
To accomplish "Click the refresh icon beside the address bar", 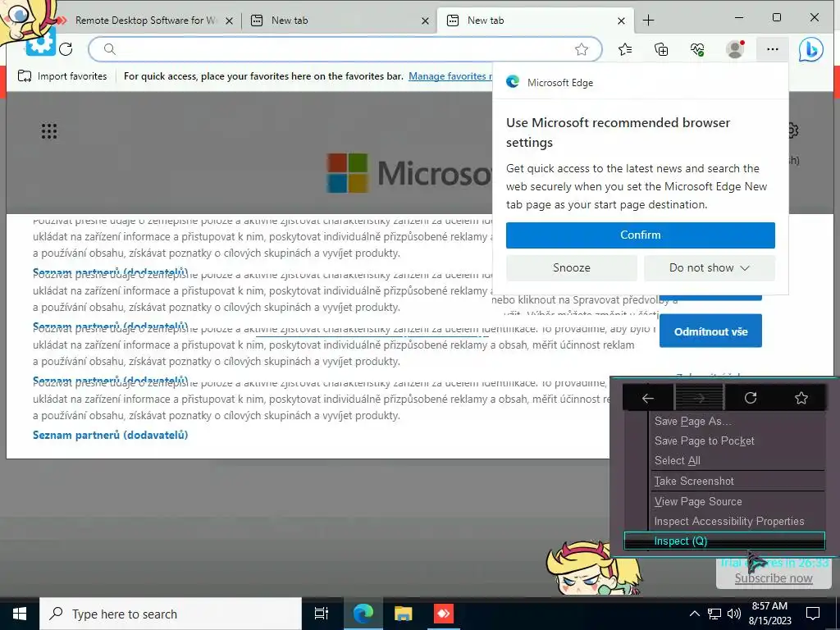I will [66, 49].
